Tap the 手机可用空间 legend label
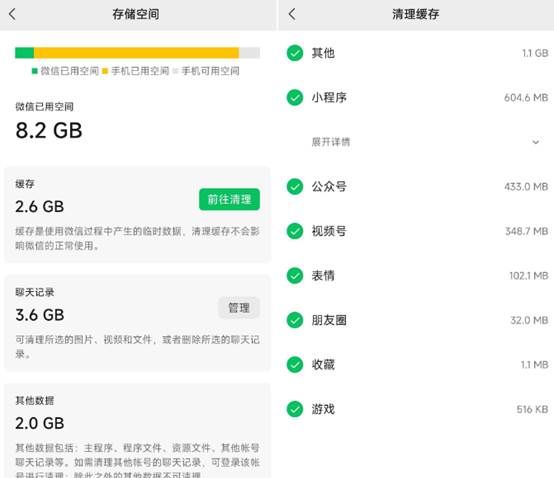 (211, 71)
